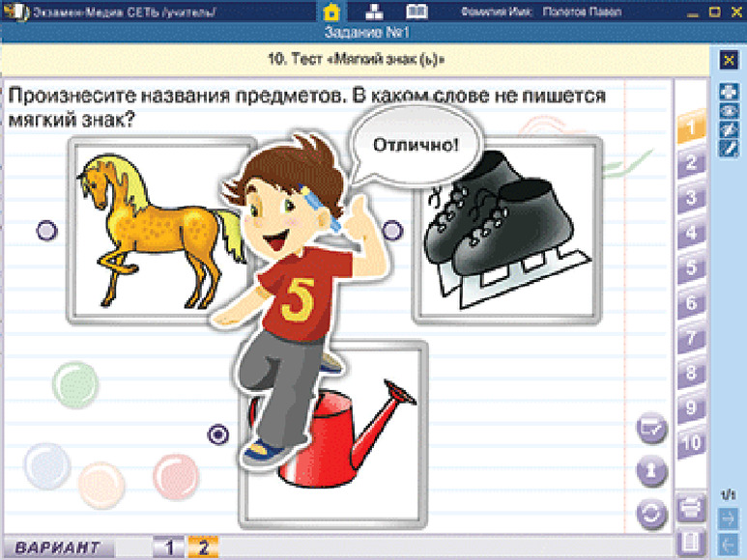The image size is (747, 560).
Task: Switch to question tab 2
Action: tap(691, 163)
